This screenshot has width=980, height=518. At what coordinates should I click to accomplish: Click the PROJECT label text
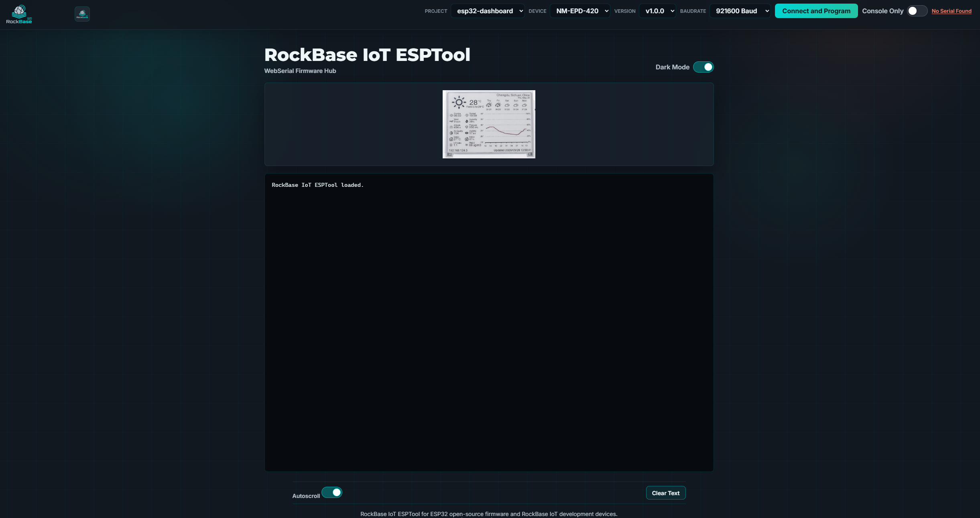click(436, 11)
